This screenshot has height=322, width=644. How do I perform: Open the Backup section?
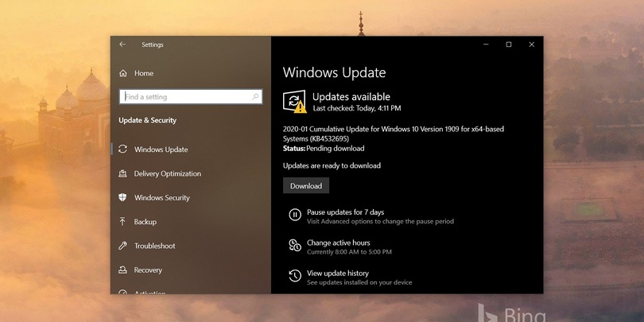tap(145, 222)
